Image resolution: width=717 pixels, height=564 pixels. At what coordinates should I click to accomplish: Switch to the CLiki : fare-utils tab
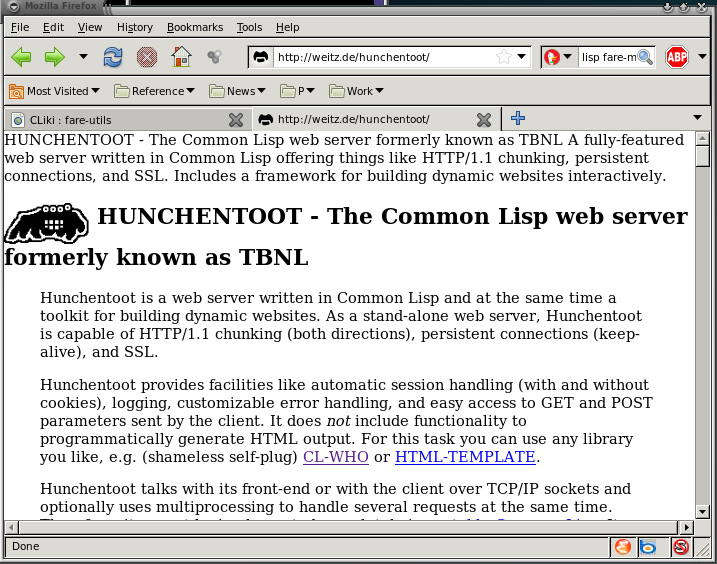(120, 120)
